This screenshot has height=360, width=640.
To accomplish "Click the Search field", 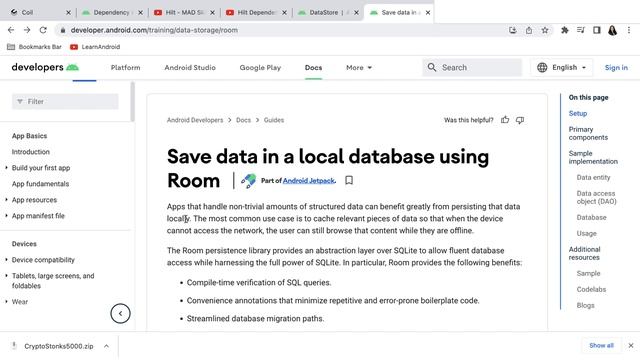I will tap(472, 67).
